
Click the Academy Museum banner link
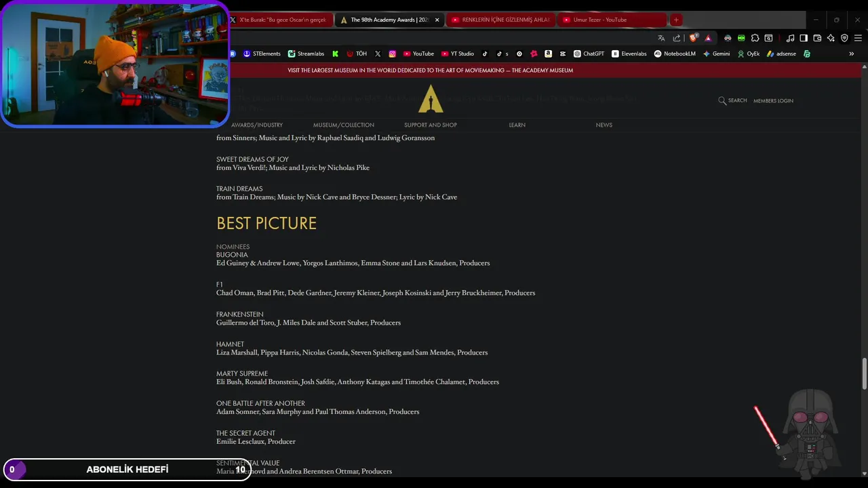[430, 70]
